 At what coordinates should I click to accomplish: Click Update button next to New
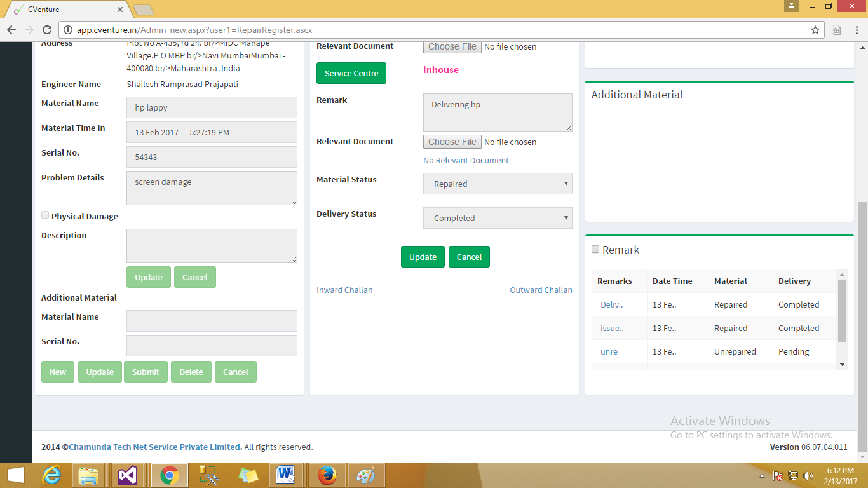[100, 372]
